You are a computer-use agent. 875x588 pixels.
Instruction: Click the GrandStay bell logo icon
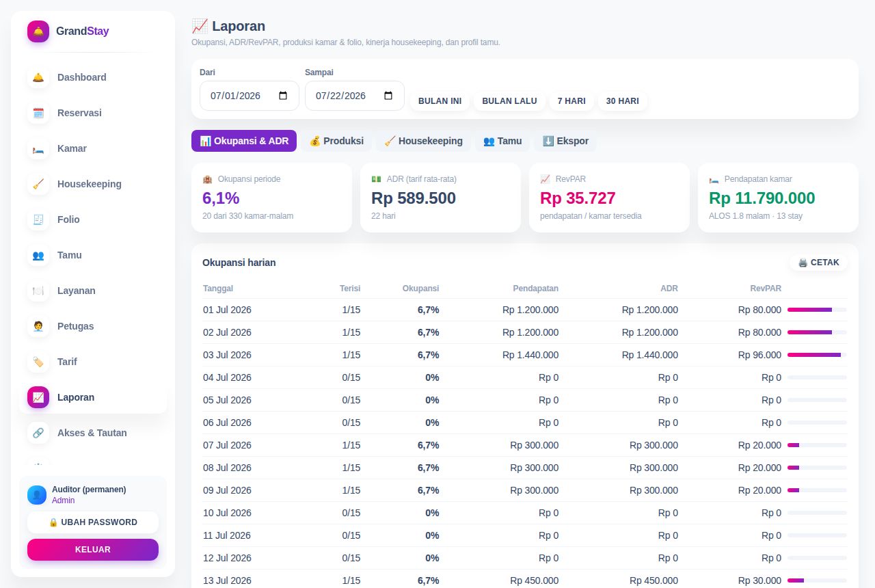pos(38,31)
